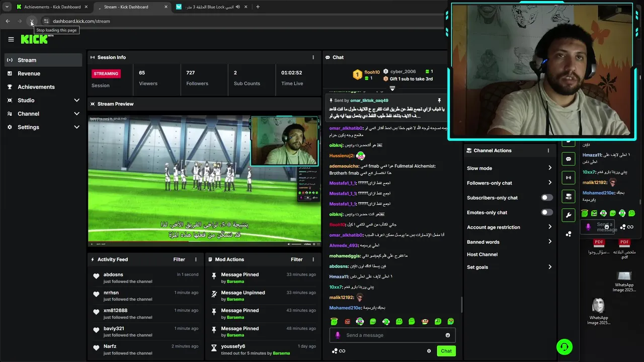Mute the Blue Lock tab audio
The height and width of the screenshot is (362, 644).
point(237,7)
